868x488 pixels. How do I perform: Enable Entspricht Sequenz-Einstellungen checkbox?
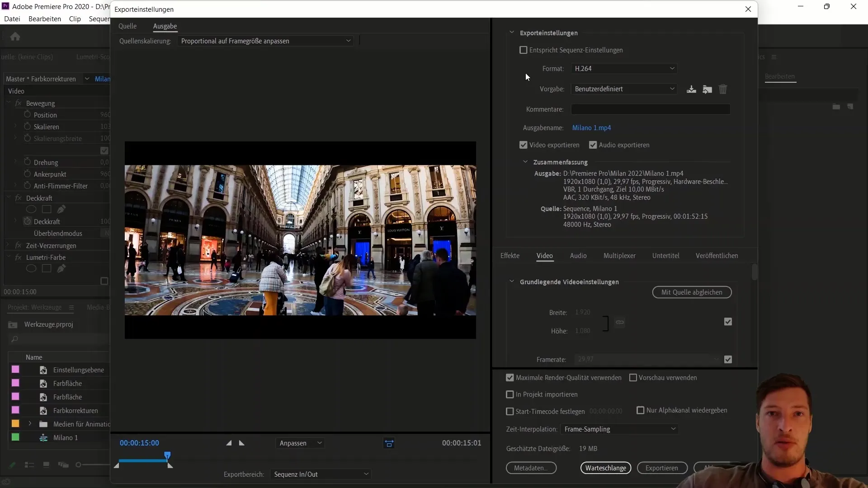[524, 50]
